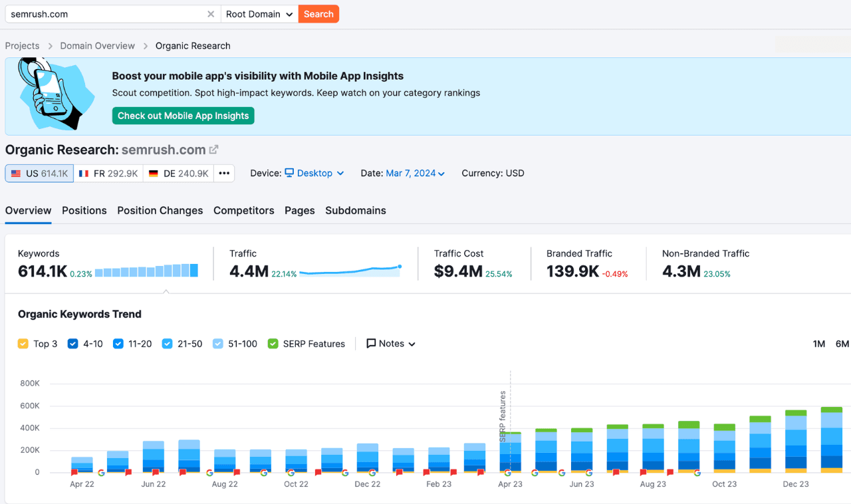Click the Oct 23 chart bar

[725, 448]
